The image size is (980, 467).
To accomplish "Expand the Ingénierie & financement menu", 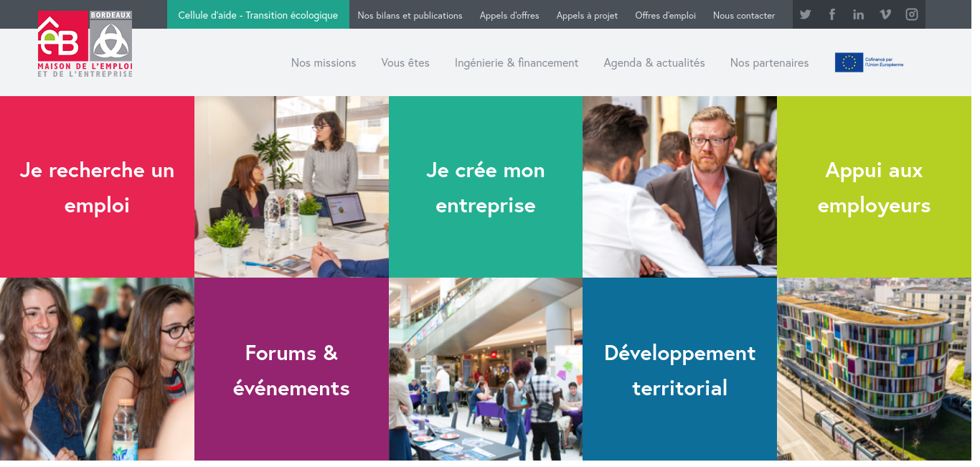I will [517, 62].
